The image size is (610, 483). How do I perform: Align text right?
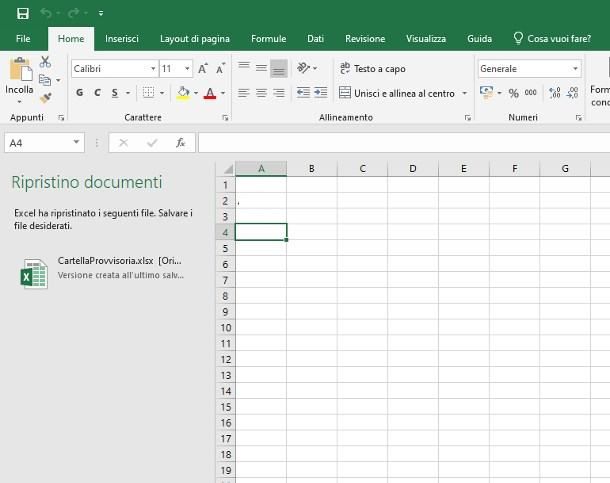(x=279, y=93)
